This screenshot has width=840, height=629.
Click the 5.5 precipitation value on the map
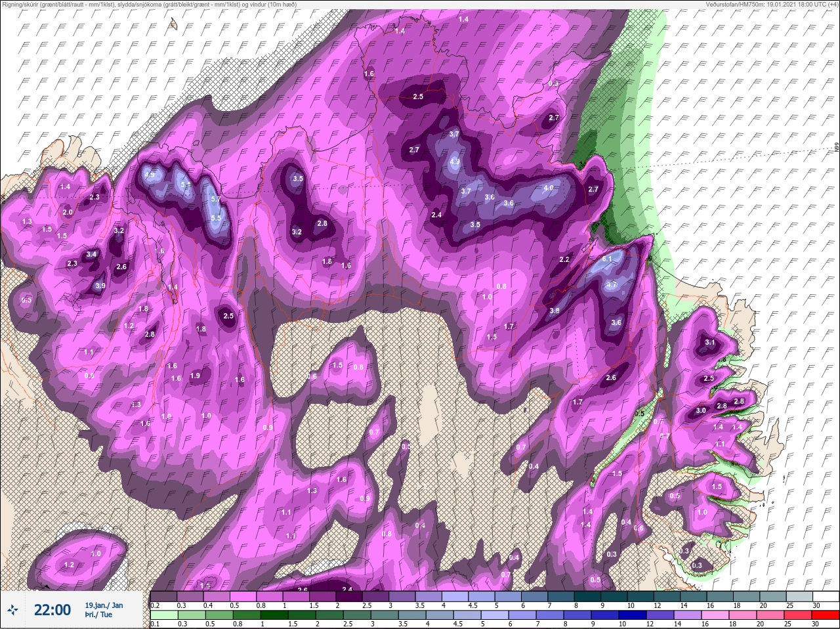216,218
